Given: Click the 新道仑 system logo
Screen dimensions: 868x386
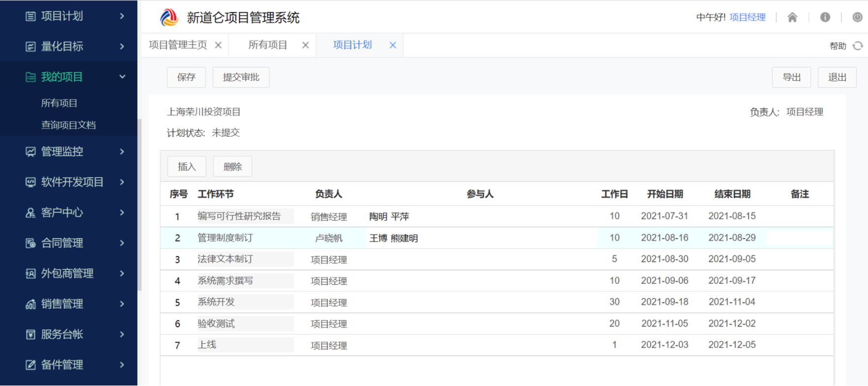Looking at the screenshot, I should point(169,18).
